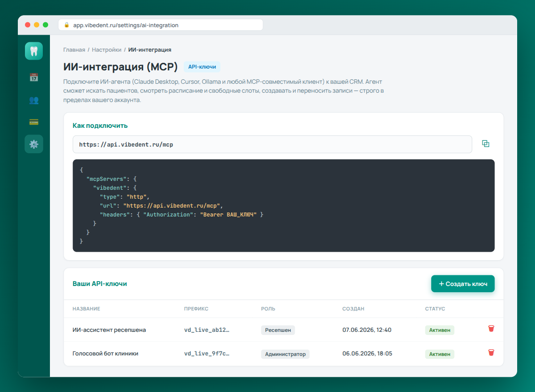Click the ИИ-интеграция breadcrumb
This screenshot has height=392, width=535.
coord(150,50)
